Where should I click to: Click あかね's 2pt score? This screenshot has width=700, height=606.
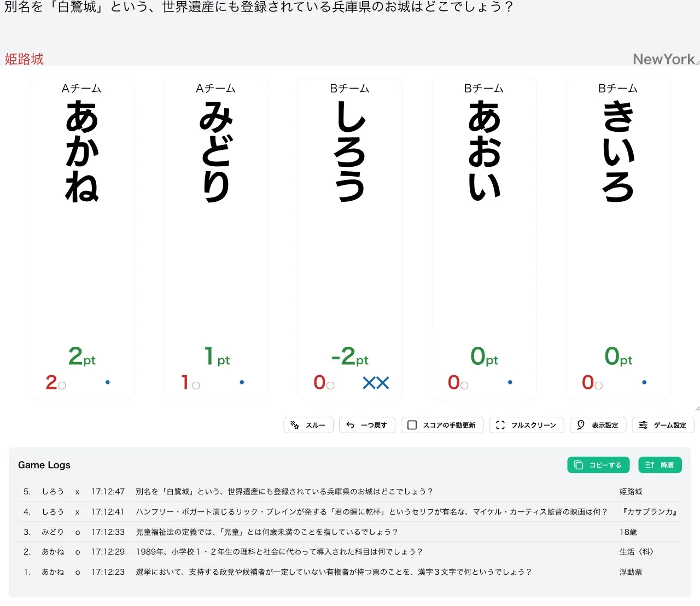click(82, 357)
